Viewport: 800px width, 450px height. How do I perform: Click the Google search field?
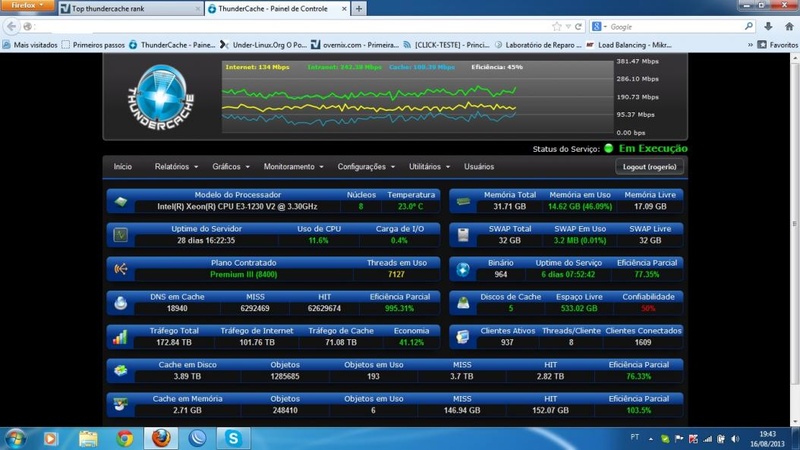(x=676, y=27)
